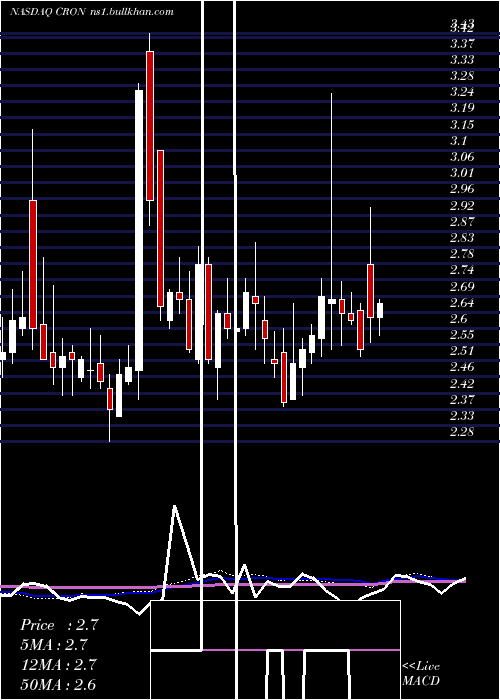This screenshot has width=500, height=700.
Task: Click the 2.69 price axis label
Action: coord(462,286)
